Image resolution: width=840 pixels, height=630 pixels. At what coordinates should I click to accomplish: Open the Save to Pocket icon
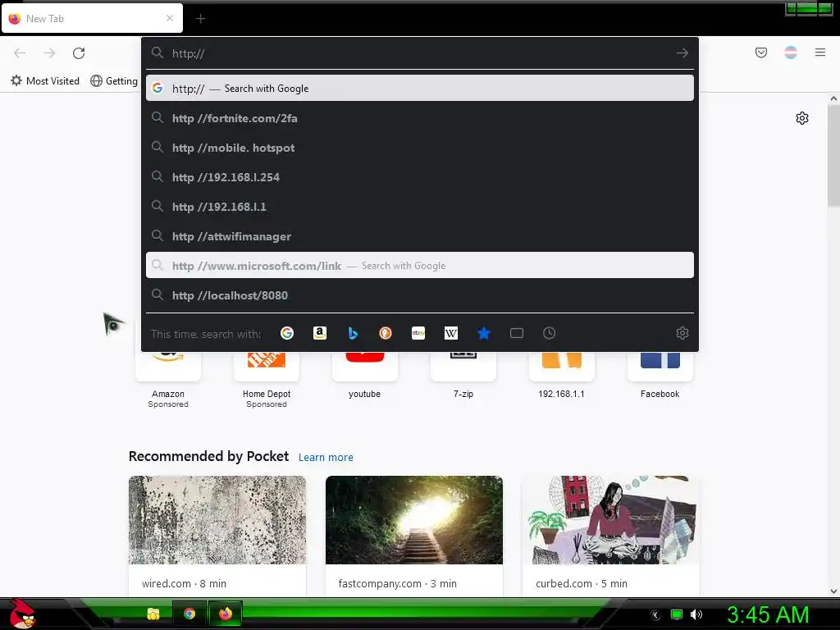coord(760,52)
